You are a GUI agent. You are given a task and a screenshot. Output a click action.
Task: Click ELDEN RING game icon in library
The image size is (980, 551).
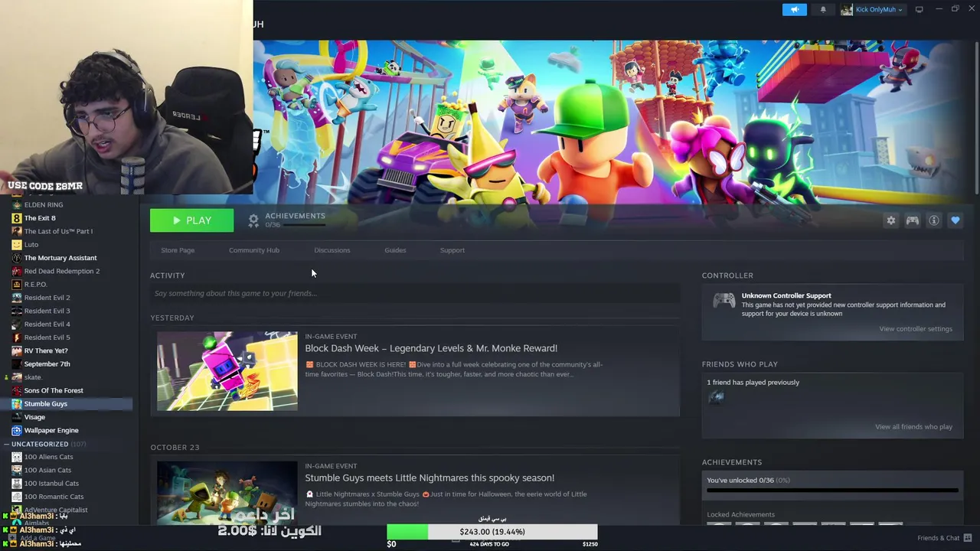(16, 205)
